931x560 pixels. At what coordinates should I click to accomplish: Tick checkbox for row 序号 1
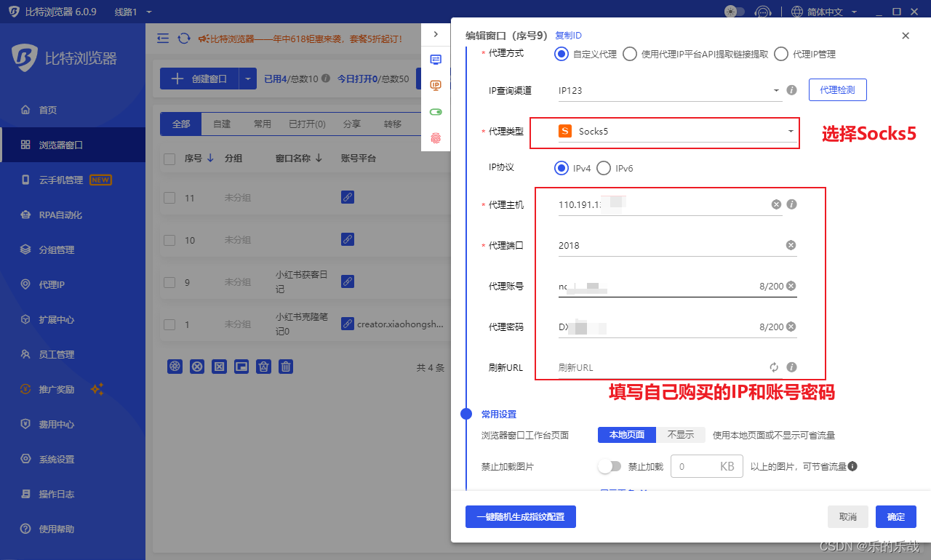point(169,324)
